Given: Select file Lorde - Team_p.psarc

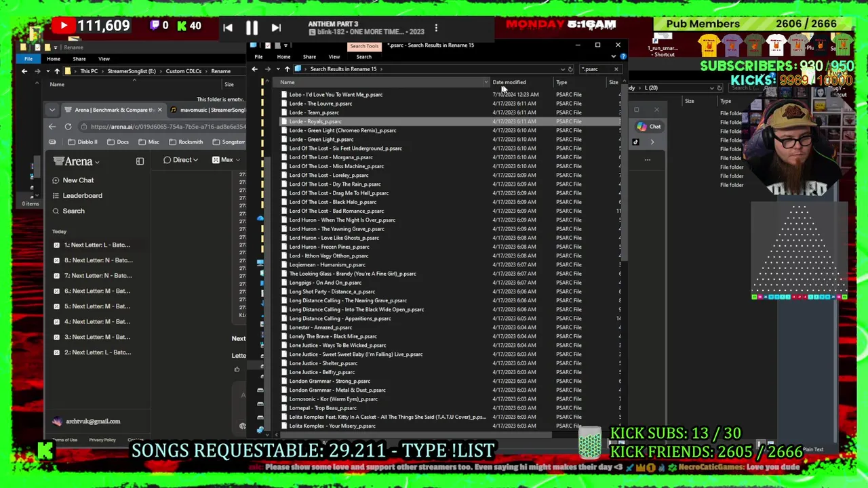Looking at the screenshot, I should pyautogui.click(x=314, y=113).
